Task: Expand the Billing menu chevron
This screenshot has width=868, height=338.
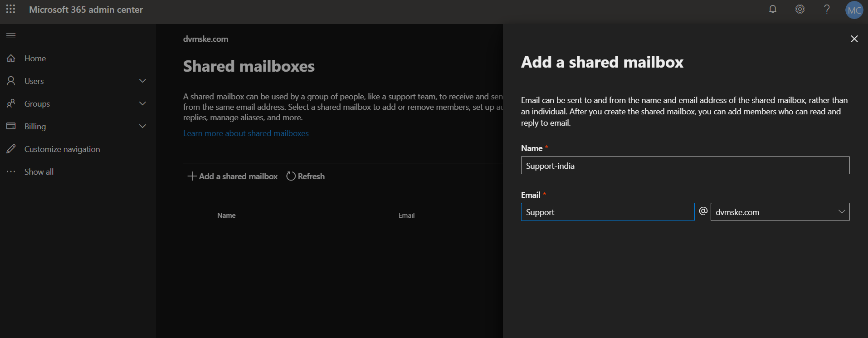Action: (x=142, y=126)
